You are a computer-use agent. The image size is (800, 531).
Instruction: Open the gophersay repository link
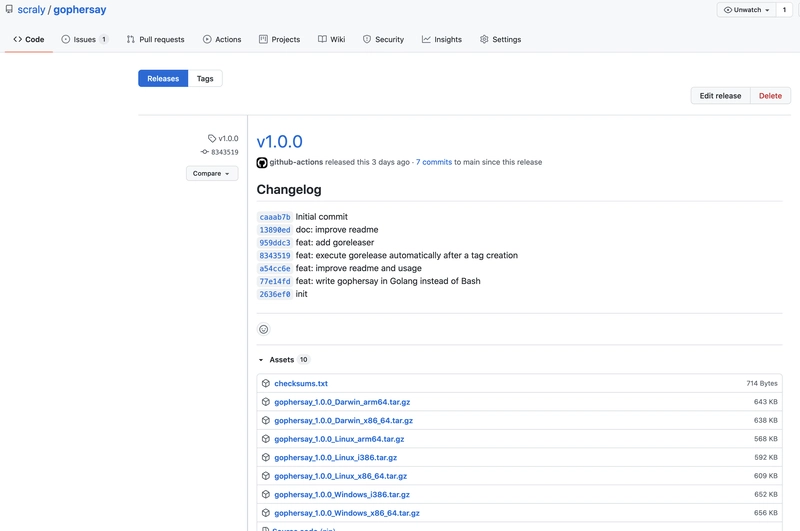coord(80,10)
